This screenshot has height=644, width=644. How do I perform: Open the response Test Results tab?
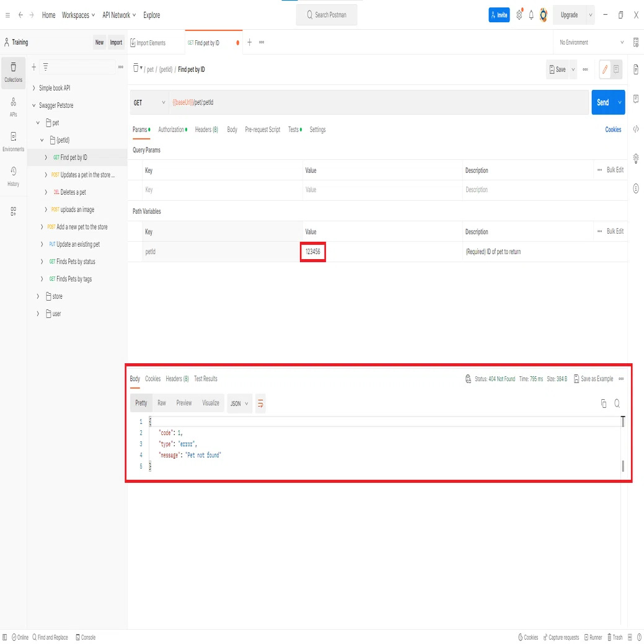pos(205,379)
